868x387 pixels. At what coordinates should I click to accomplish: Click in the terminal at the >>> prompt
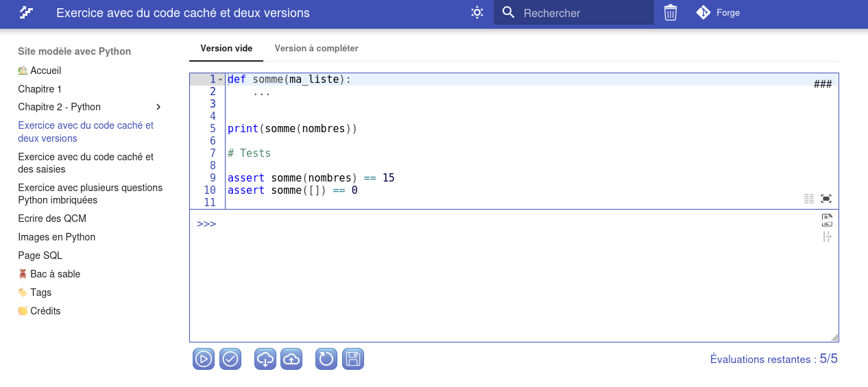[x=206, y=224]
